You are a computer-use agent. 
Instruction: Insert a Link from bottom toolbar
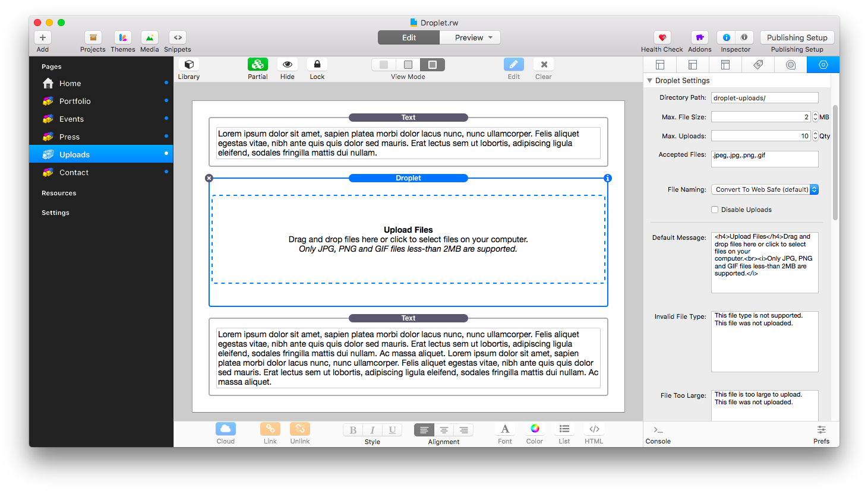tap(270, 429)
